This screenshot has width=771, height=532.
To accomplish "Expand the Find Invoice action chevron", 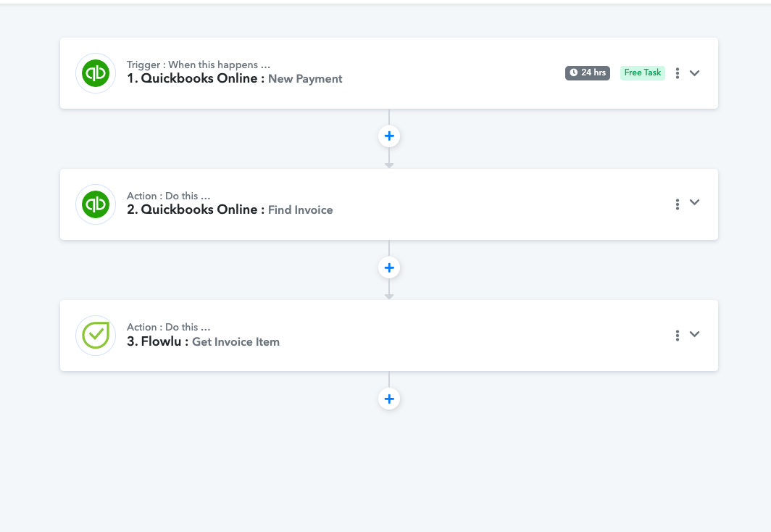I will (x=694, y=202).
